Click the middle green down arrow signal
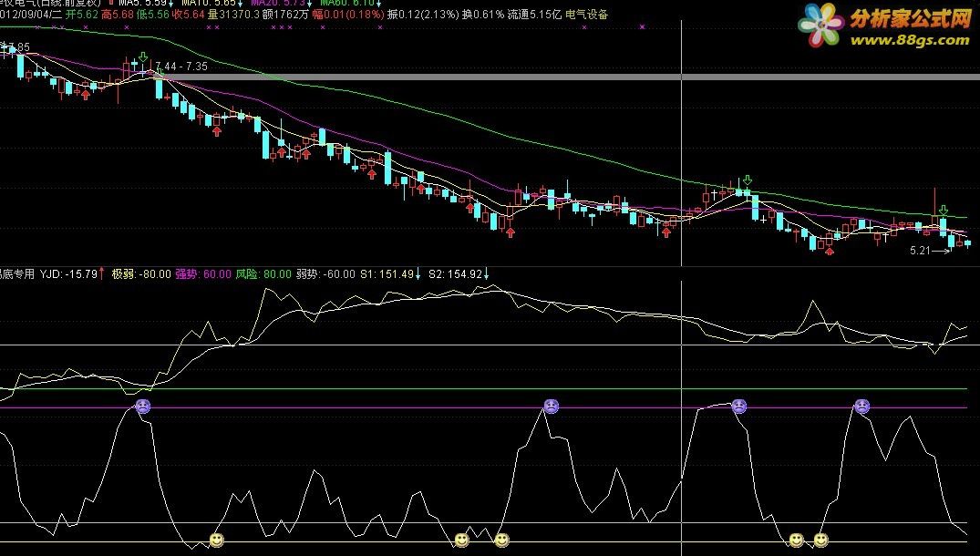The height and width of the screenshot is (556, 980). click(748, 181)
